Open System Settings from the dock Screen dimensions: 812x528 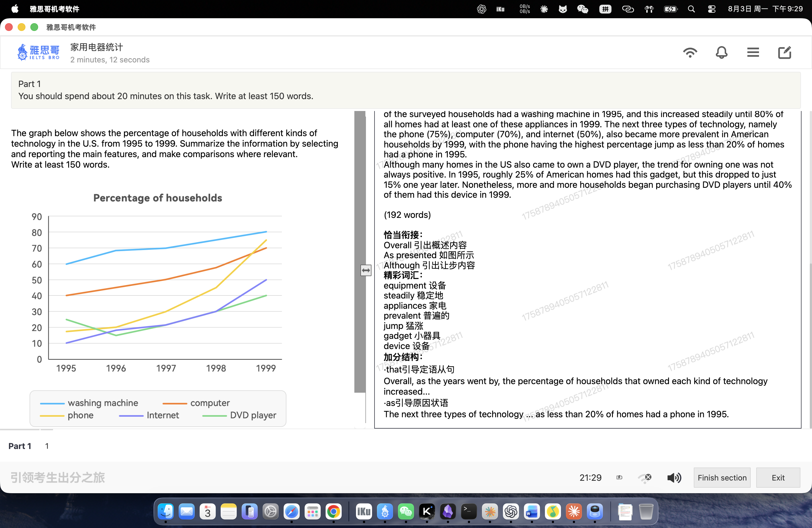click(271, 511)
